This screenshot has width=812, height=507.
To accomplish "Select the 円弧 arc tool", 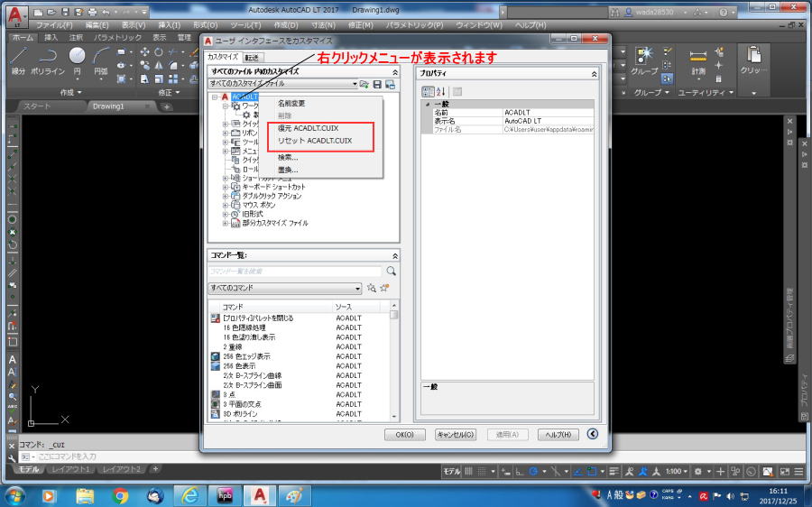I will [x=101, y=60].
